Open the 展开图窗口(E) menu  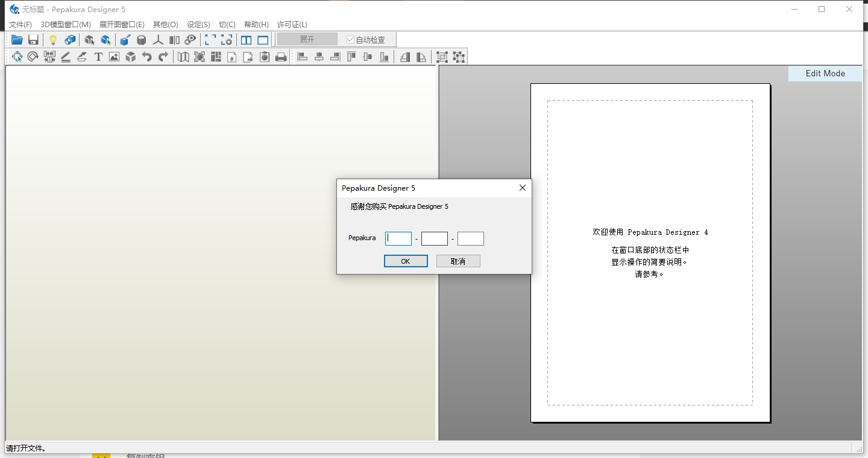[x=122, y=25]
